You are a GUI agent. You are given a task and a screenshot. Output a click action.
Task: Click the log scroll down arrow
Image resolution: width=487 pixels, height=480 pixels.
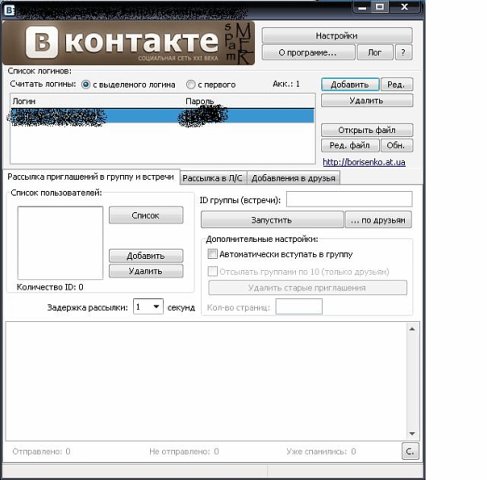pos(412,434)
